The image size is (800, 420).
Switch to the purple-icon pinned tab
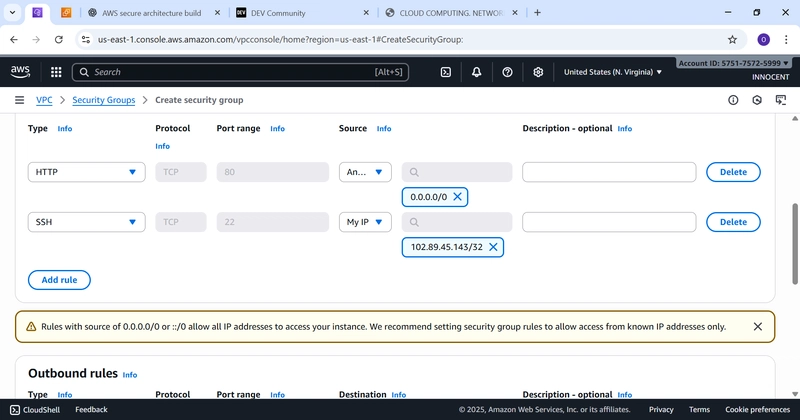(37, 13)
